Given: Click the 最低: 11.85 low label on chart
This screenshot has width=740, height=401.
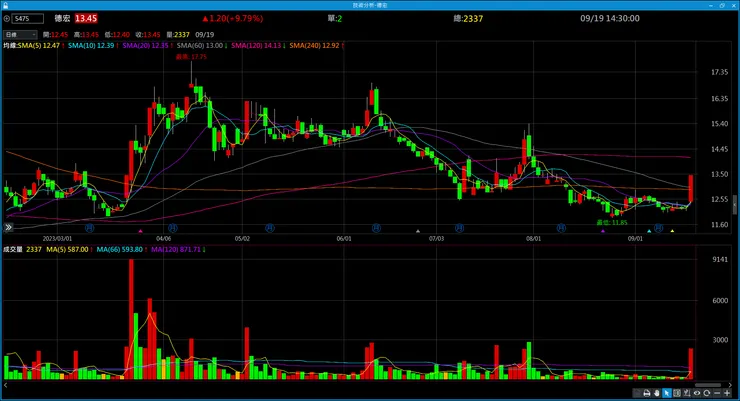Looking at the screenshot, I should 612,223.
